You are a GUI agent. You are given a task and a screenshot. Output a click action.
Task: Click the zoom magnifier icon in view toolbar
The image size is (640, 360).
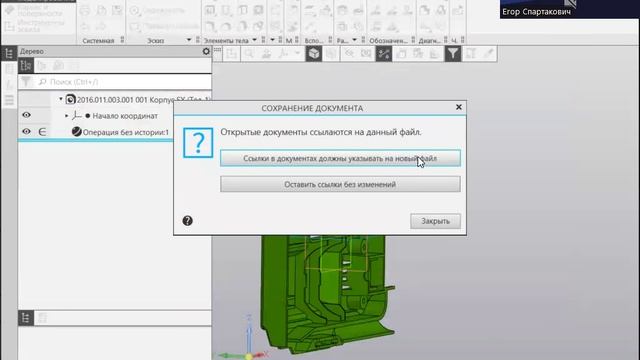249,54
